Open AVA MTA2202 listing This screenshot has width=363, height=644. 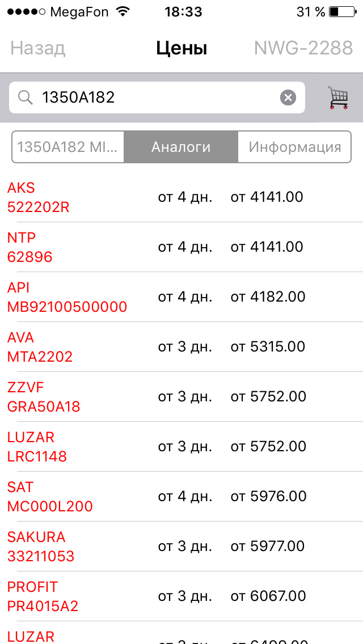coord(181,347)
